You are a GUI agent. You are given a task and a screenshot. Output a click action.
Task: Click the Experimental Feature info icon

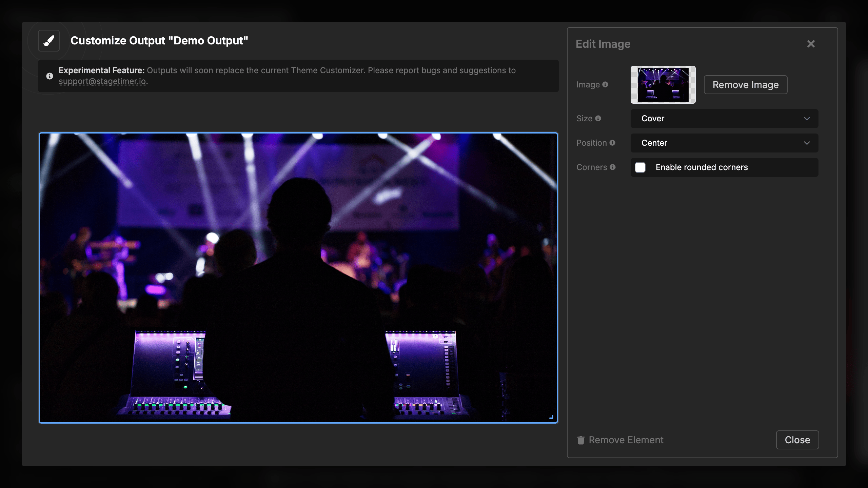(x=50, y=76)
